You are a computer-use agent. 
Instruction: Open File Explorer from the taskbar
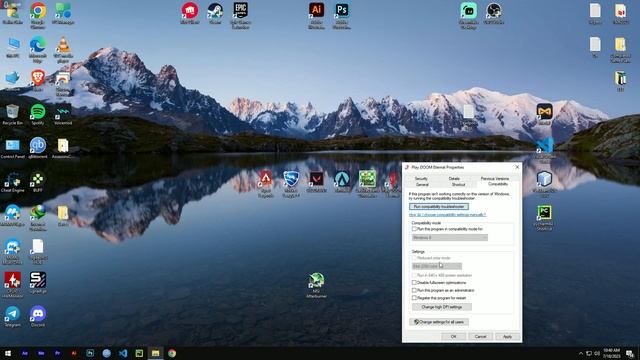point(156,353)
